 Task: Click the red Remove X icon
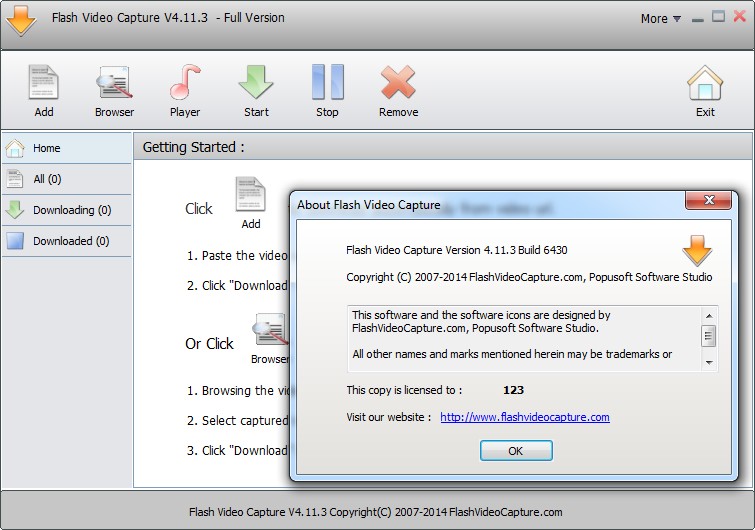(x=398, y=82)
